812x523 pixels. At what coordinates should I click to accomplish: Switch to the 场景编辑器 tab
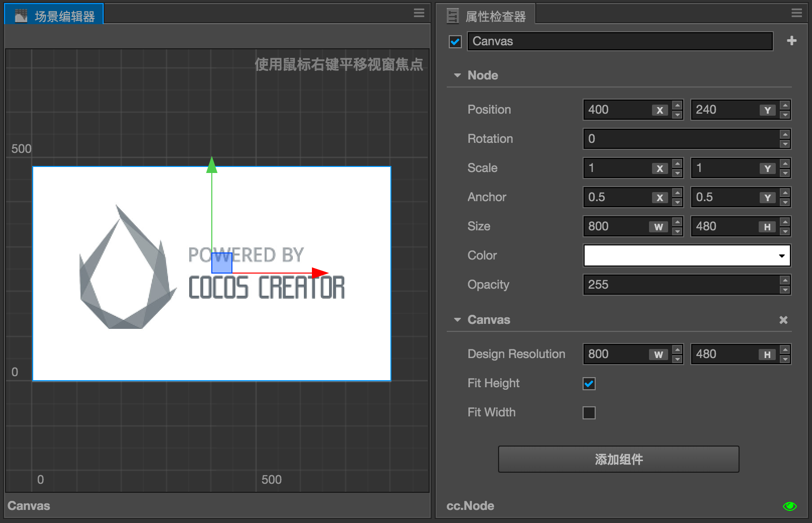tap(54, 14)
